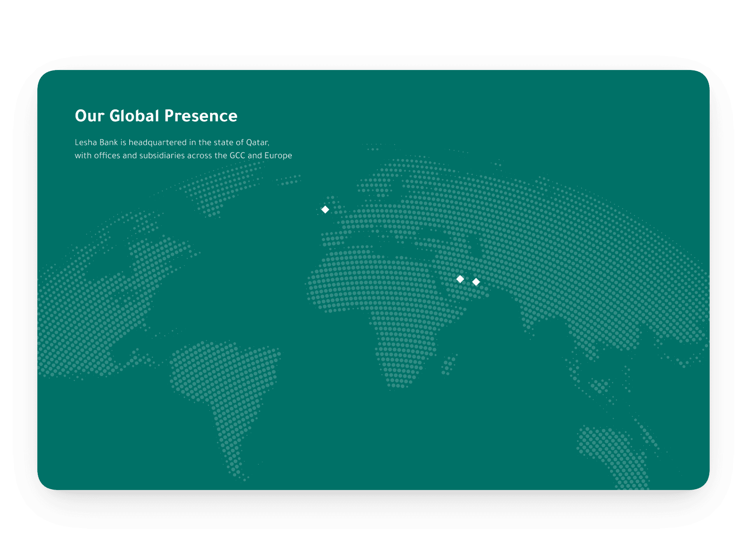This screenshot has height=560, width=747.
Task: Click the dotted Iceland cluster
Action: click(289, 180)
